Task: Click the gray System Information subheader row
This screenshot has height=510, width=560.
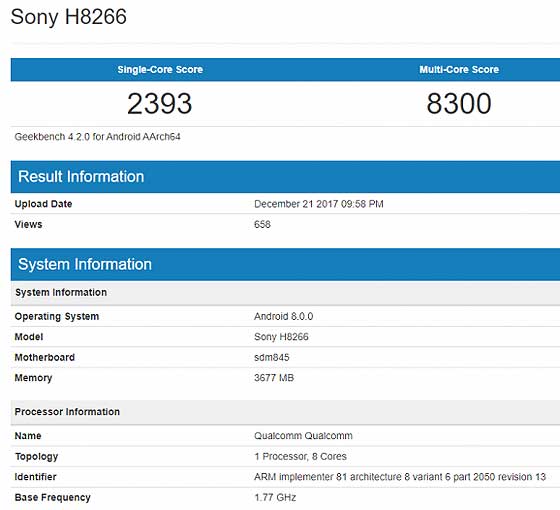Action: tap(285, 292)
